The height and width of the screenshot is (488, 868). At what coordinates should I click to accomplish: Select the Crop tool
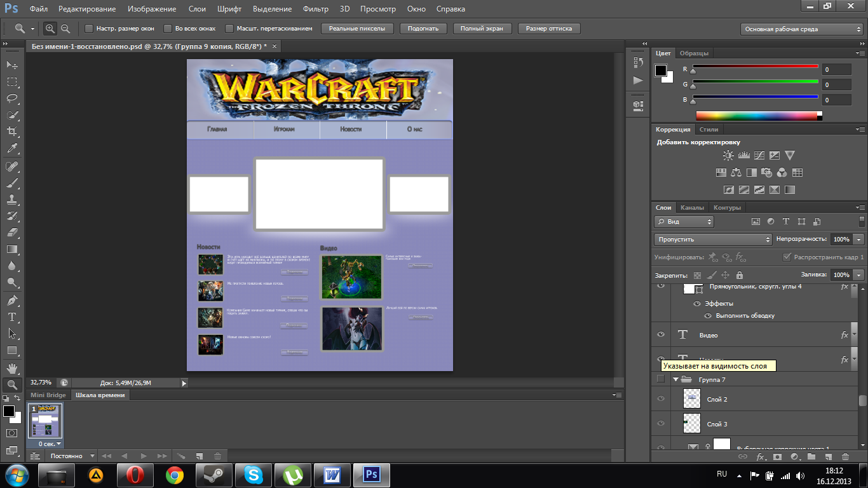(x=11, y=132)
